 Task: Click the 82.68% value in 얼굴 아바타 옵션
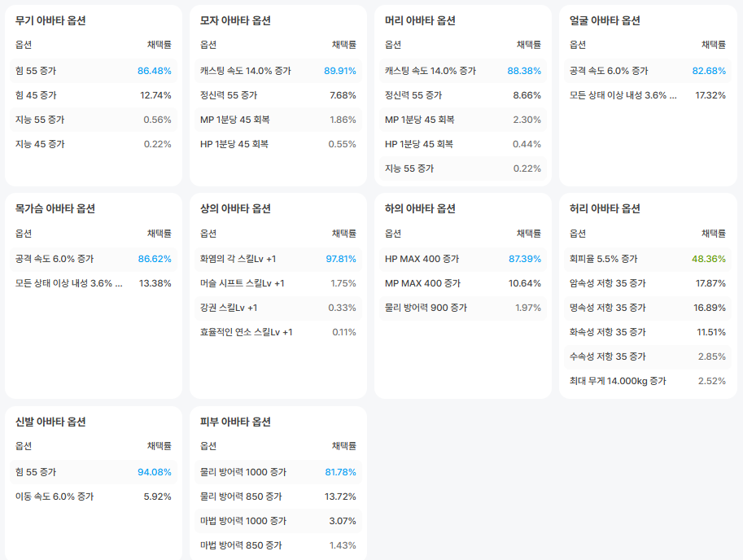[x=709, y=71]
